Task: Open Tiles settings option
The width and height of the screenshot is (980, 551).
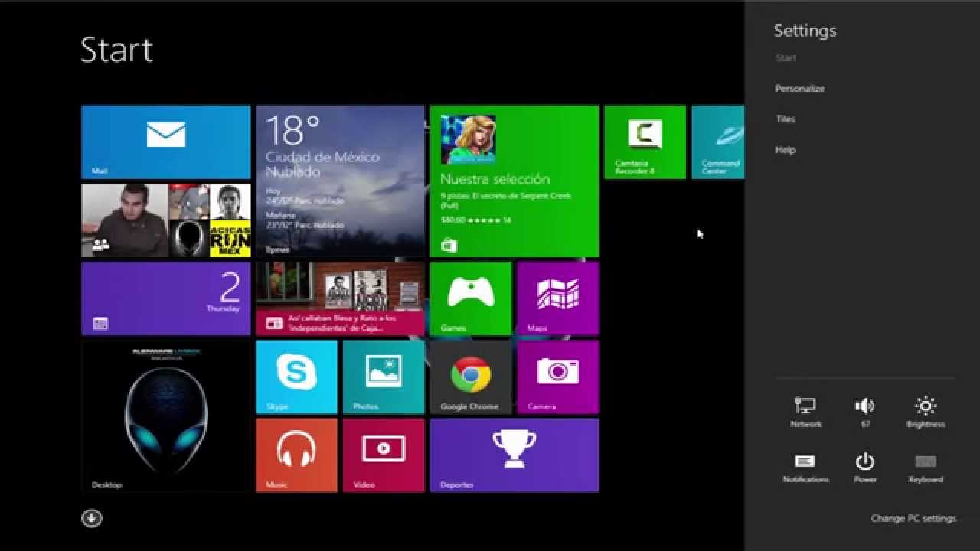Action: 785,119
